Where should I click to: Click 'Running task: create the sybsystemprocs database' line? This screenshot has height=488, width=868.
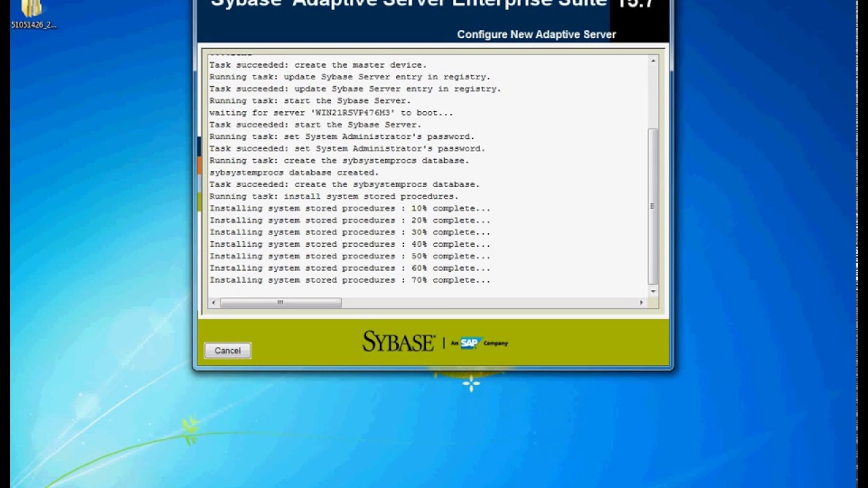(x=339, y=161)
